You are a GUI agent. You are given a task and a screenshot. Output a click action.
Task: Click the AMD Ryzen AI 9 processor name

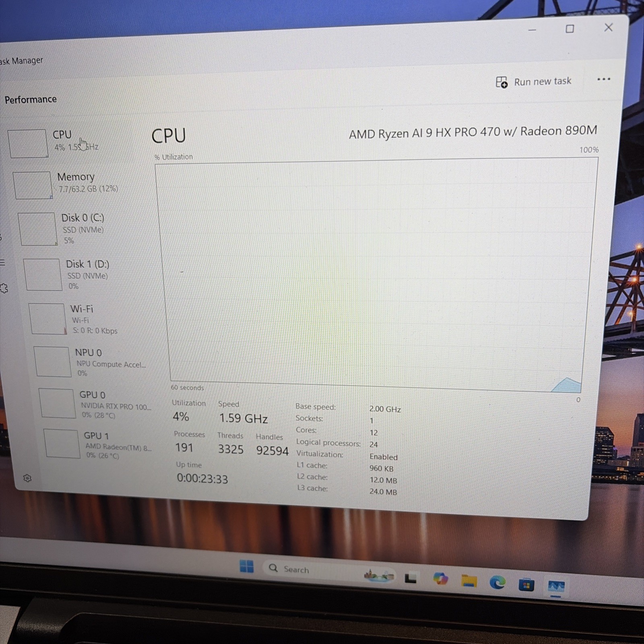tap(473, 132)
